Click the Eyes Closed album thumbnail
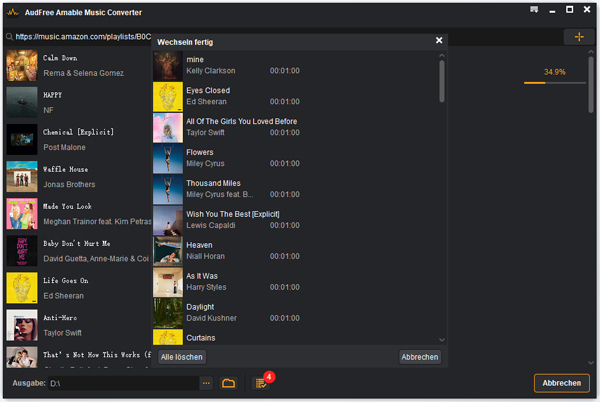600x402 pixels. [168, 97]
